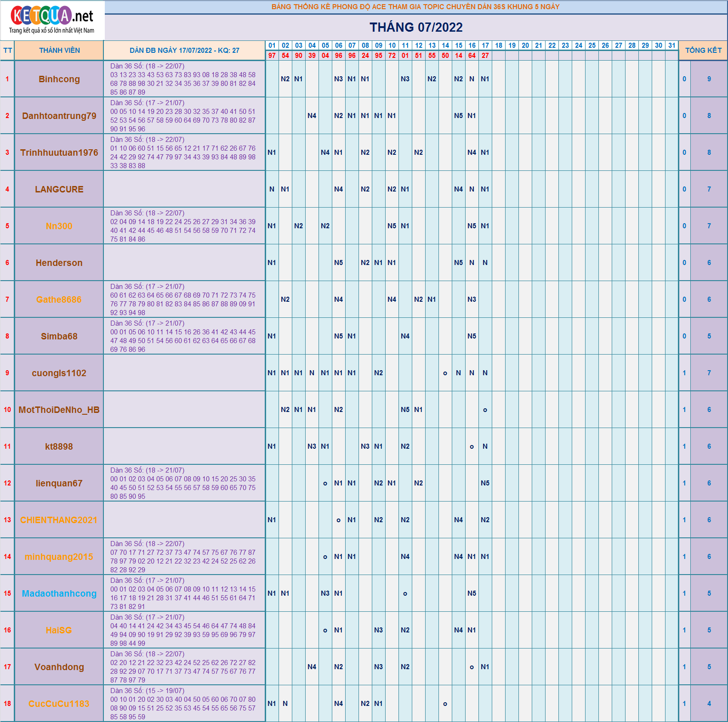Select the THÁNG 07/2022 title

(416, 28)
